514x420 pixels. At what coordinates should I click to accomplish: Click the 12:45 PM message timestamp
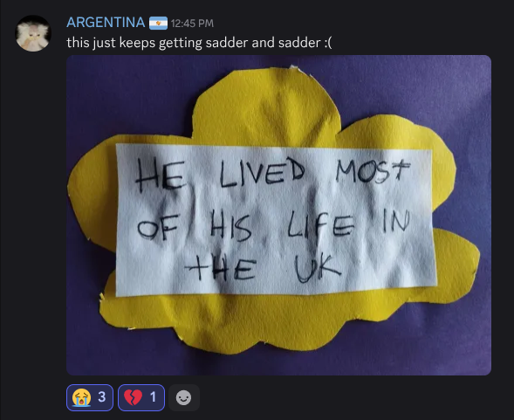point(192,24)
